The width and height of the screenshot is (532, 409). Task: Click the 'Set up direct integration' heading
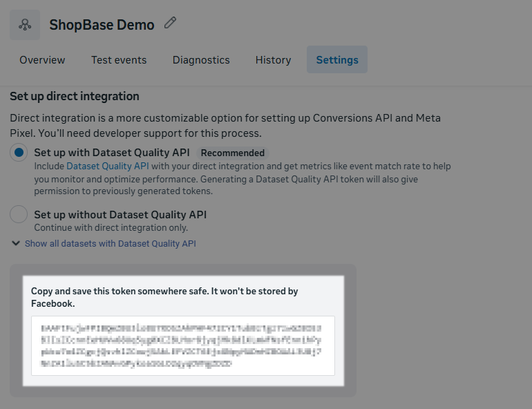coord(75,96)
